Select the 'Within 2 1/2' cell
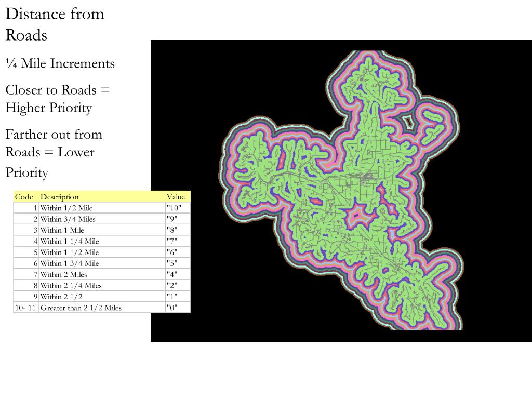The height and width of the screenshot is (399, 532). pyautogui.click(x=102, y=297)
